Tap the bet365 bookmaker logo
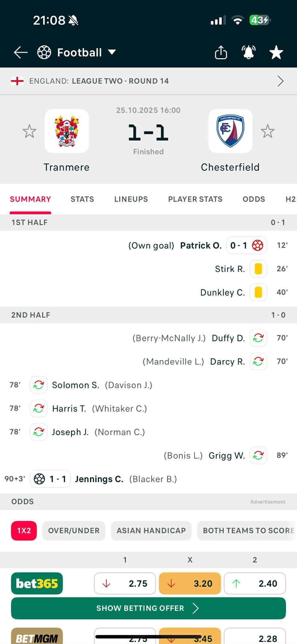The height and width of the screenshot is (644, 297). click(x=37, y=583)
